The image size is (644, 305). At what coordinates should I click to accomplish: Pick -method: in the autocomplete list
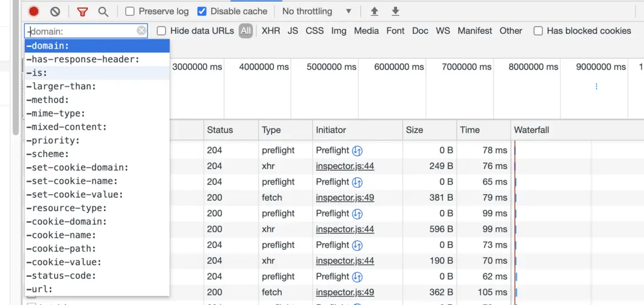tap(48, 100)
